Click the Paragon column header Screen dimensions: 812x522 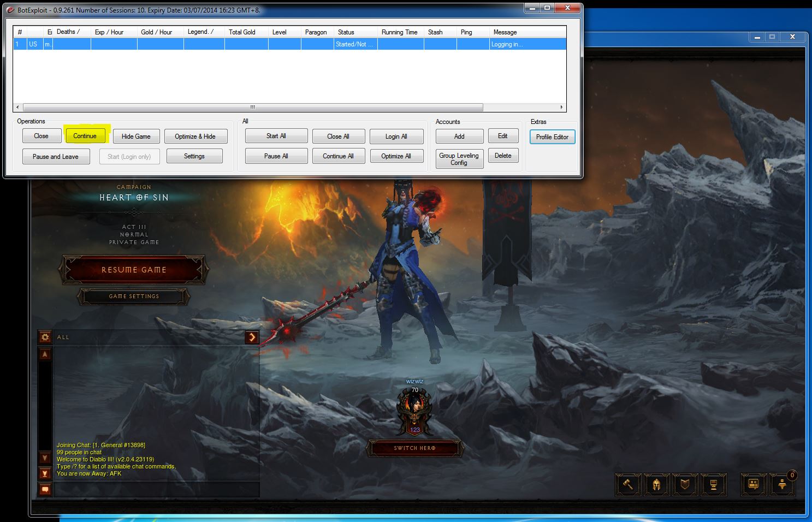click(317, 32)
